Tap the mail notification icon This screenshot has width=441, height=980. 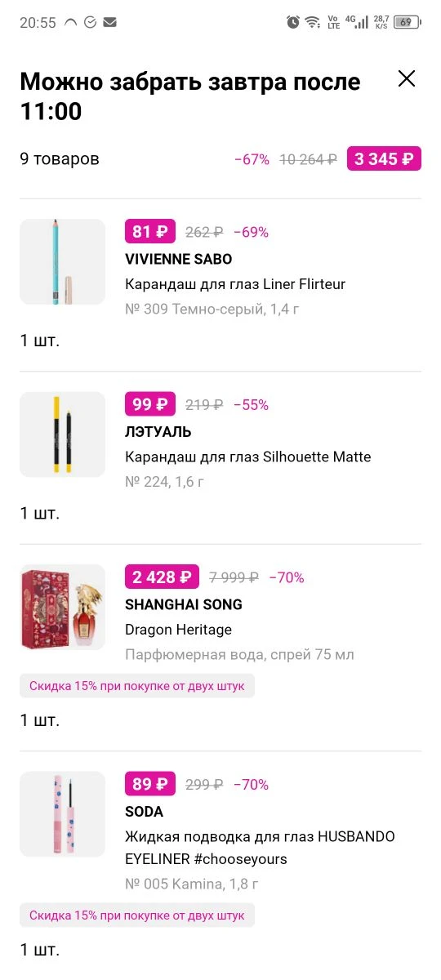(109, 22)
